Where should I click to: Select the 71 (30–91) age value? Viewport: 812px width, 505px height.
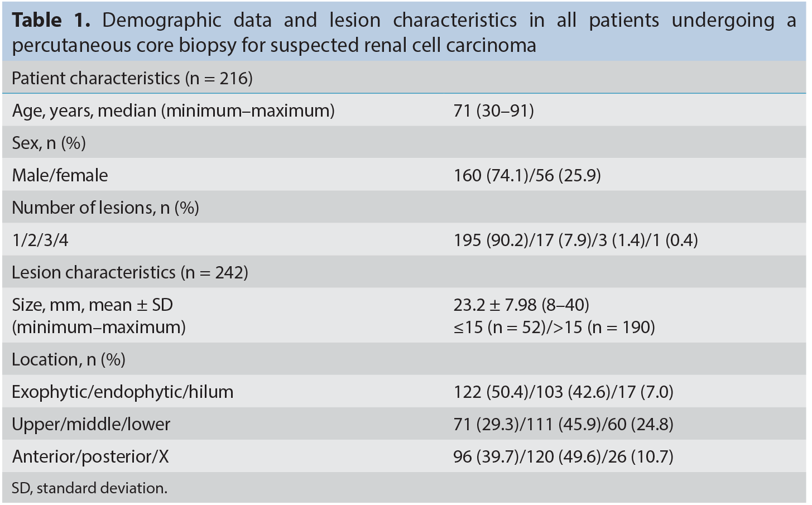pyautogui.click(x=493, y=110)
